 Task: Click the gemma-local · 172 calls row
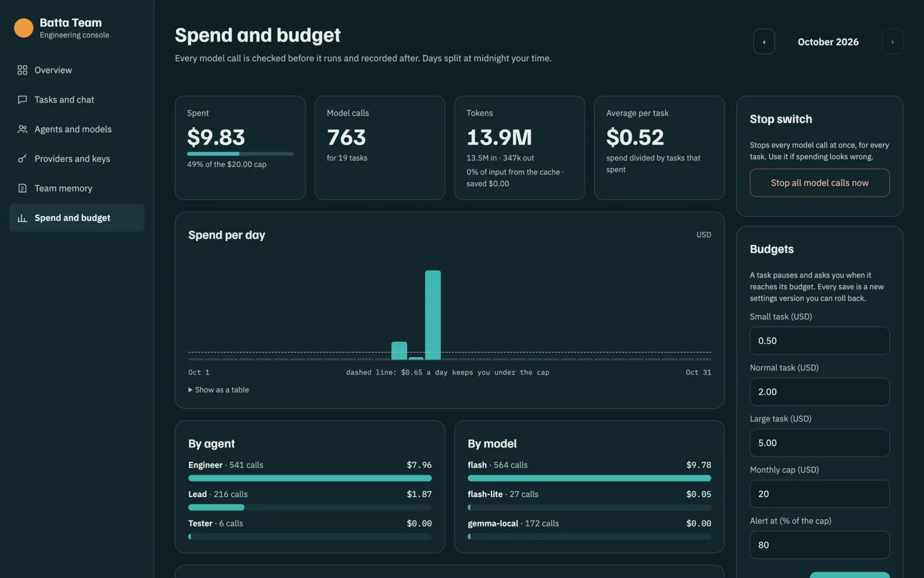(589, 529)
